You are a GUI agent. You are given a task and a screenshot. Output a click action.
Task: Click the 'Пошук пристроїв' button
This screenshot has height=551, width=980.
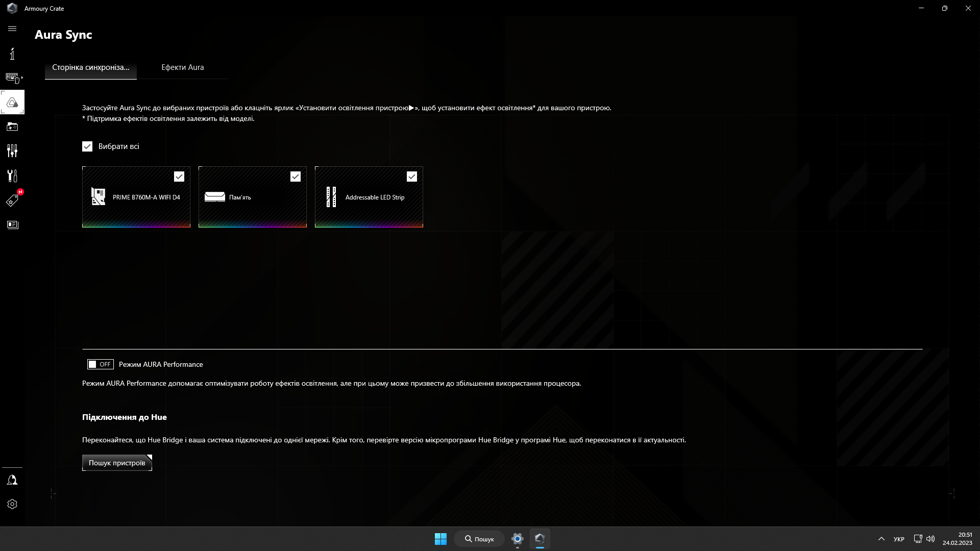(117, 463)
